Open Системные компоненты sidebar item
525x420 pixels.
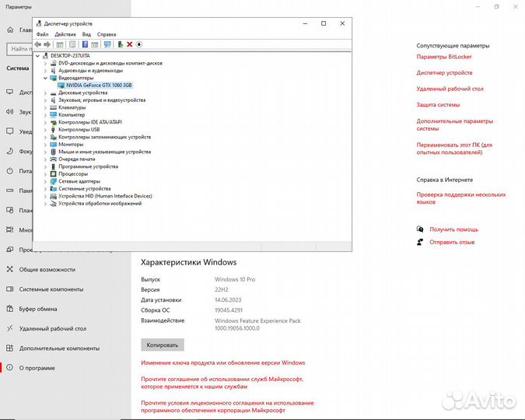51,289
